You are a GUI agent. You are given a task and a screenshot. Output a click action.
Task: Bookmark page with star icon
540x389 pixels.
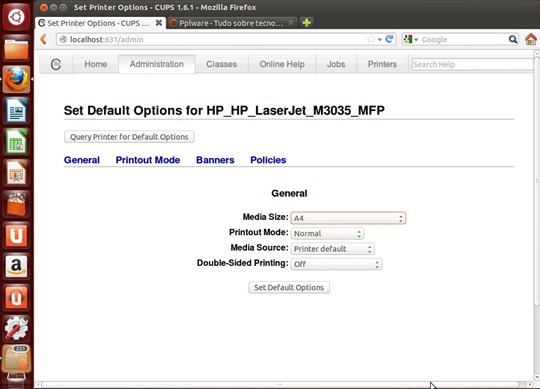tap(371, 39)
